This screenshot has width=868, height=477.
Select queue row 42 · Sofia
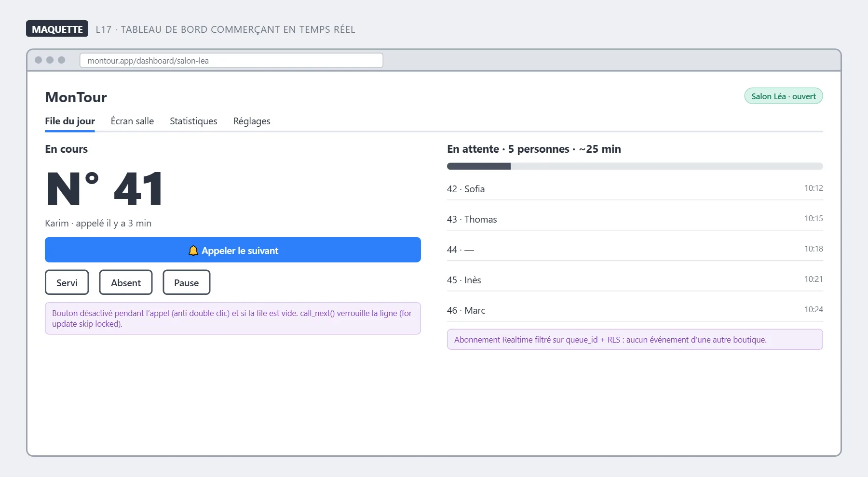pyautogui.click(x=635, y=189)
